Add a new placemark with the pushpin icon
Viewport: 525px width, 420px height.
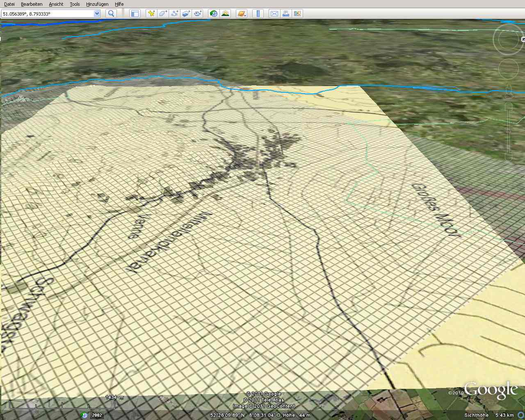[151, 14]
